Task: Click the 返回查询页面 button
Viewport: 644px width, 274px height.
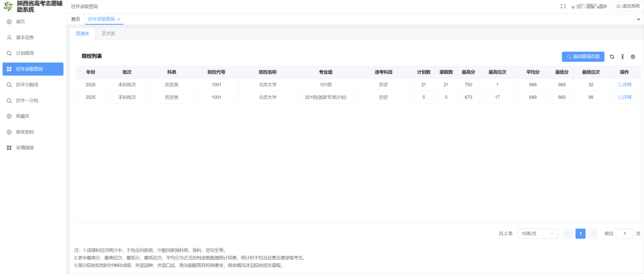Action: (583, 57)
